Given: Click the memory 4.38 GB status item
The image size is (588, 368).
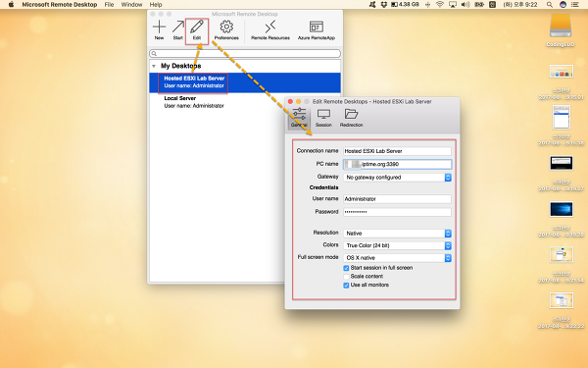Looking at the screenshot, I should 405,5.
